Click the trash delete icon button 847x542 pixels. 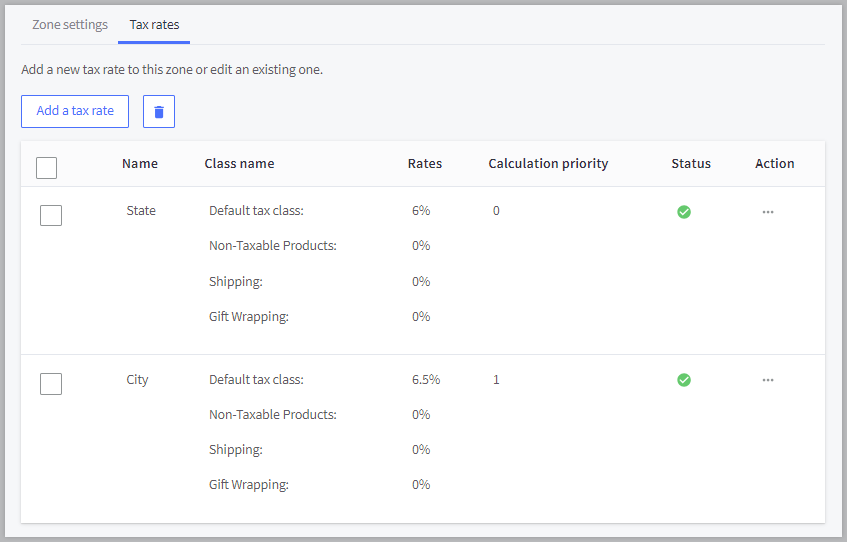(159, 112)
